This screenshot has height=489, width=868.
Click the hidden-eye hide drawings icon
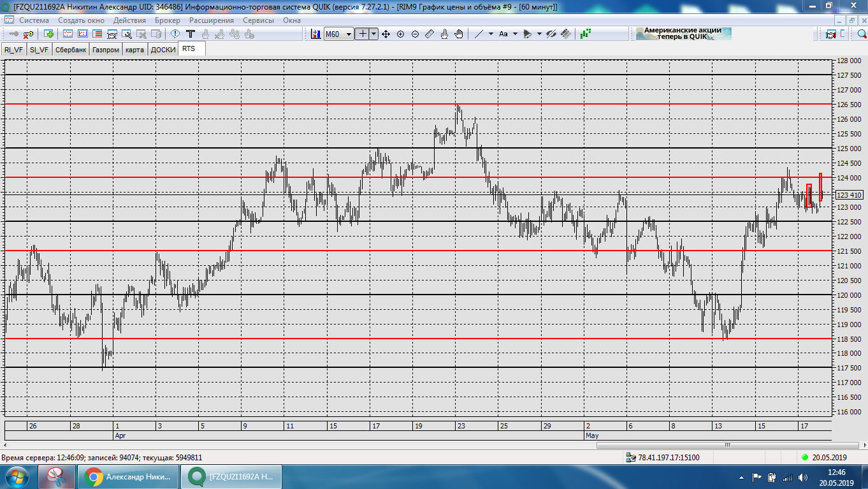pyautogui.click(x=552, y=34)
